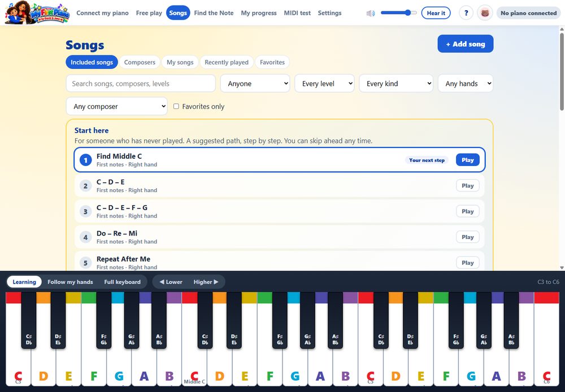Shift keyboard Higher
This screenshot has width=565, height=392.
point(206,282)
